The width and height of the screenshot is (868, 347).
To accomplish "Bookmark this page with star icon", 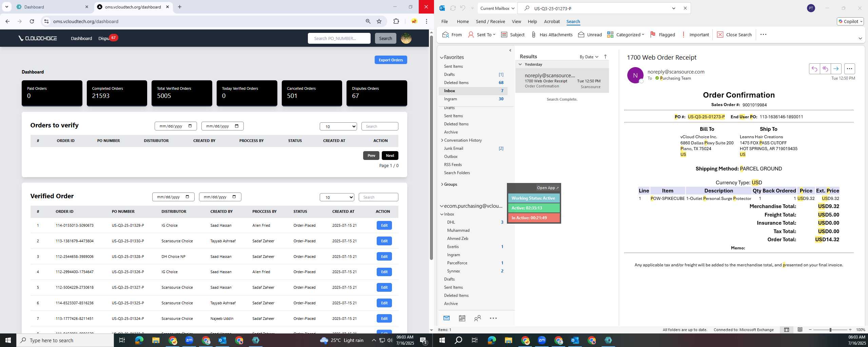I will pyautogui.click(x=379, y=21).
